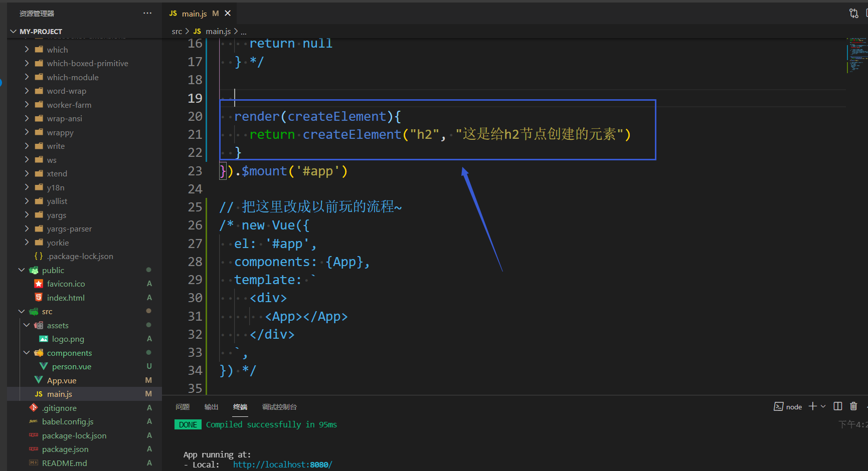Click the package.json npm icon
The width and height of the screenshot is (868, 471).
click(34, 449)
